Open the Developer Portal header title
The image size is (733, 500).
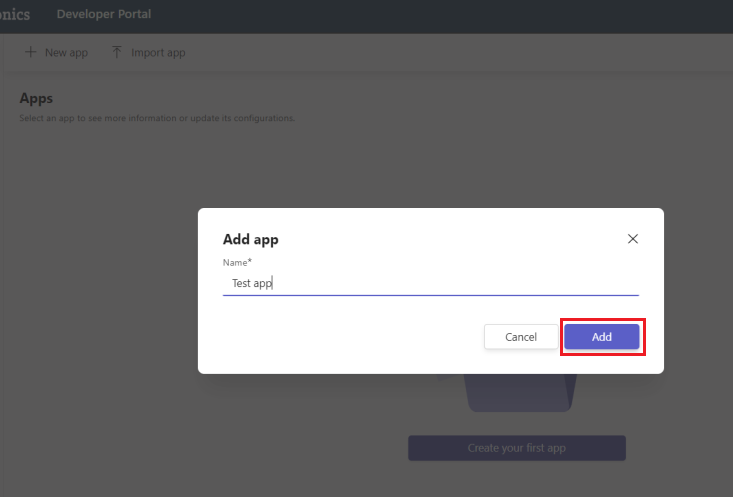pyautogui.click(x=104, y=14)
